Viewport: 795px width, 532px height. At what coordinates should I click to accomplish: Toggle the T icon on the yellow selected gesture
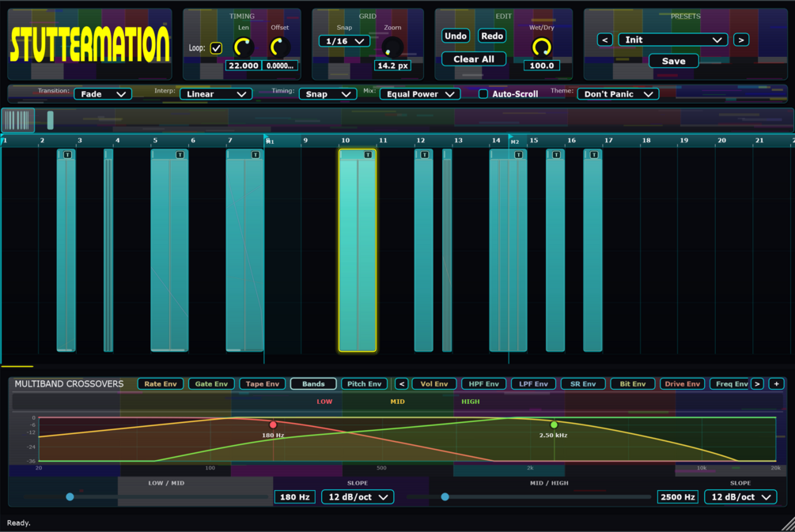[368, 154]
